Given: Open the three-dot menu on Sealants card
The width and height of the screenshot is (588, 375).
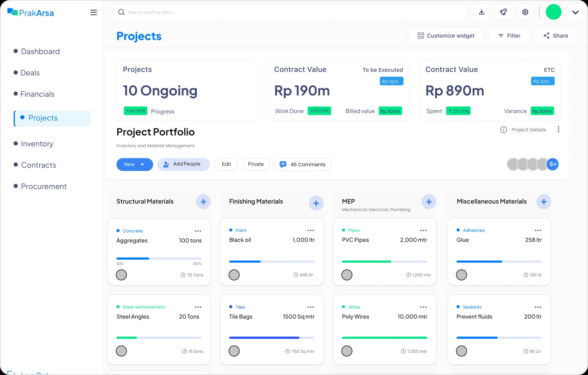Looking at the screenshot, I should [x=538, y=307].
